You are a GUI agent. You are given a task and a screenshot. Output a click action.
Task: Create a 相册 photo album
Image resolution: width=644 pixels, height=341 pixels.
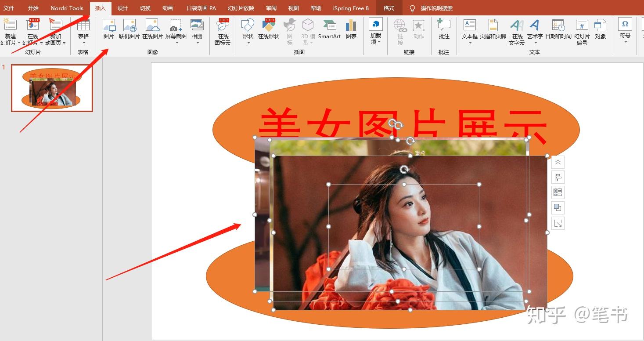tap(197, 31)
